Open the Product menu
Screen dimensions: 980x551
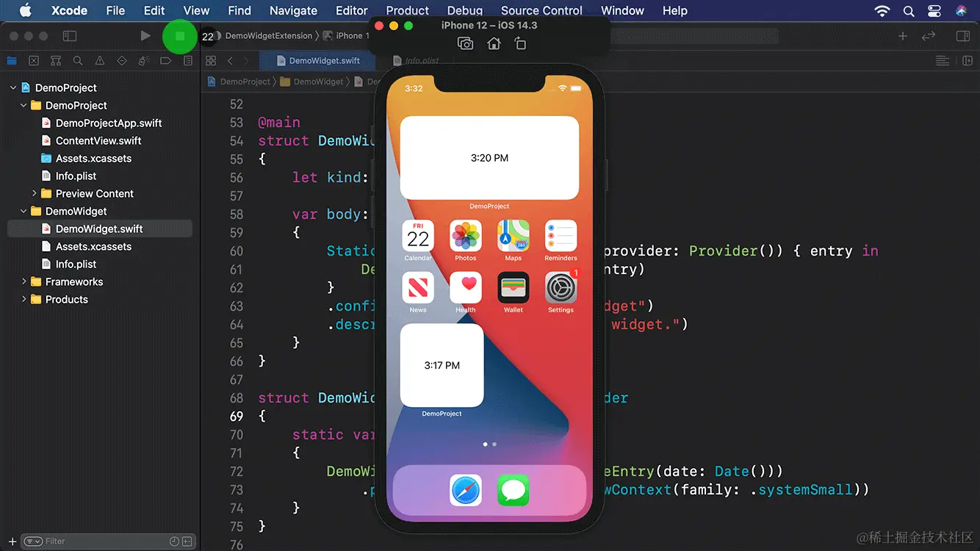pyautogui.click(x=407, y=10)
